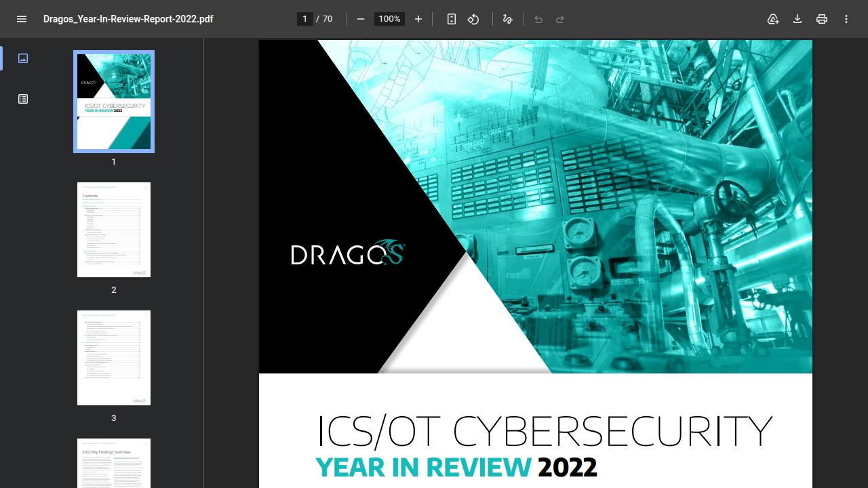The image size is (868, 488).
Task: Select page 1 thumbnail
Action: pyautogui.click(x=114, y=102)
